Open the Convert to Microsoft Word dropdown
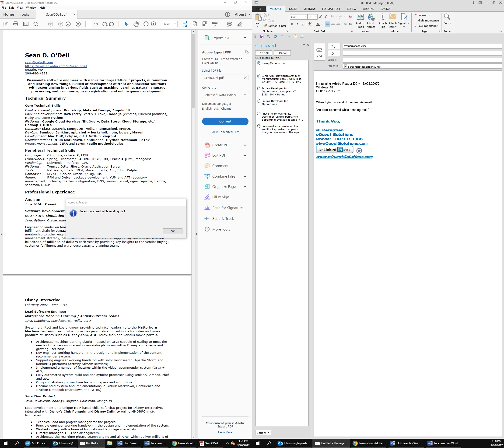 point(225,95)
